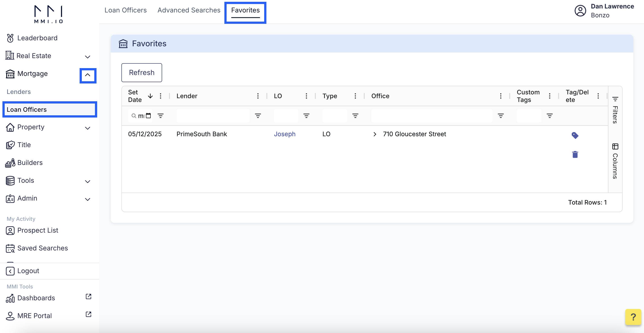
Task: Click the Lender filter input field
Action: (x=213, y=116)
